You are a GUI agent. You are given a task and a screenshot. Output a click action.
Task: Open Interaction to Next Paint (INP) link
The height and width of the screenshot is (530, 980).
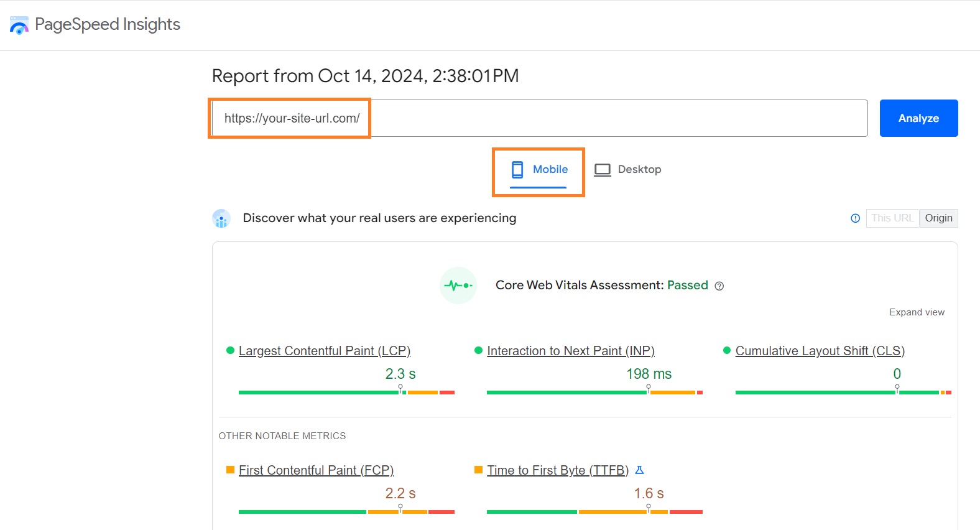click(x=571, y=351)
